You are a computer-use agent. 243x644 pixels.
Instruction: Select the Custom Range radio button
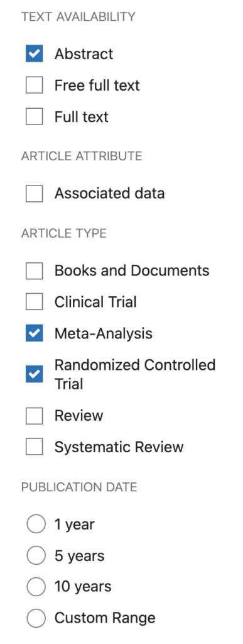pyautogui.click(x=36, y=618)
